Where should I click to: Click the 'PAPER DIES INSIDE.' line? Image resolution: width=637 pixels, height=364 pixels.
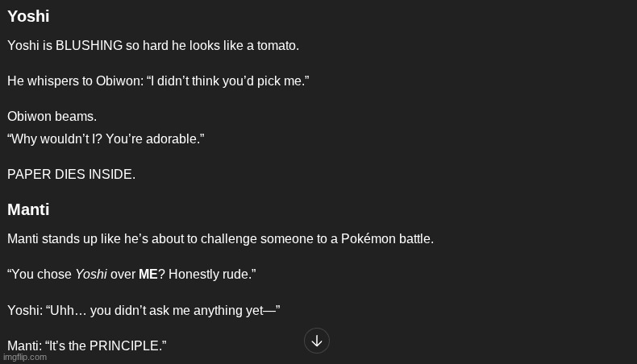coord(71,175)
